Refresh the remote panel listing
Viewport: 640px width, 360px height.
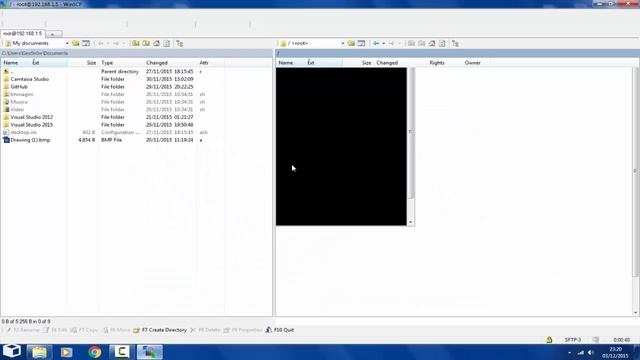coord(442,43)
